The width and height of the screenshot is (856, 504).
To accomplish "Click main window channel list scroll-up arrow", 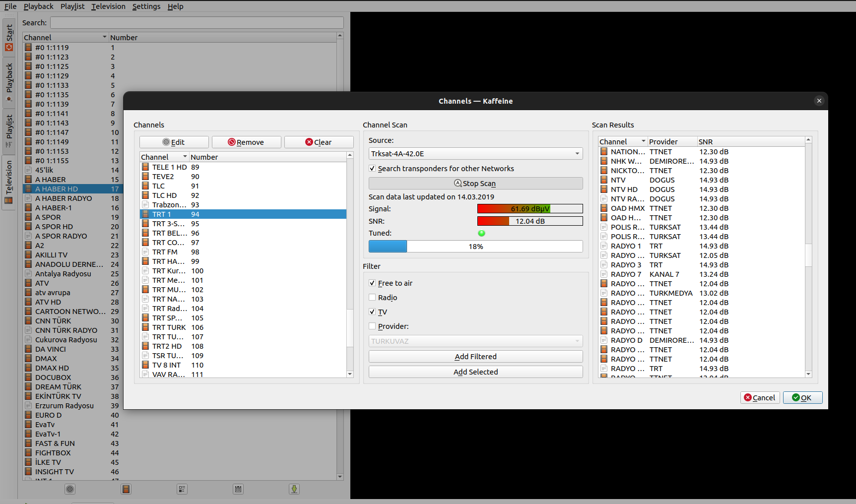I will (340, 36).
